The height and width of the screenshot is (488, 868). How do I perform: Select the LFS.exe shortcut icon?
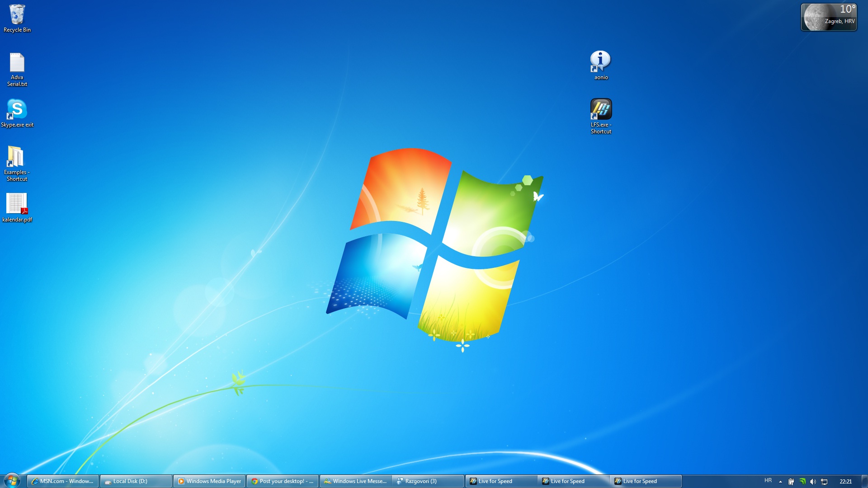(601, 110)
